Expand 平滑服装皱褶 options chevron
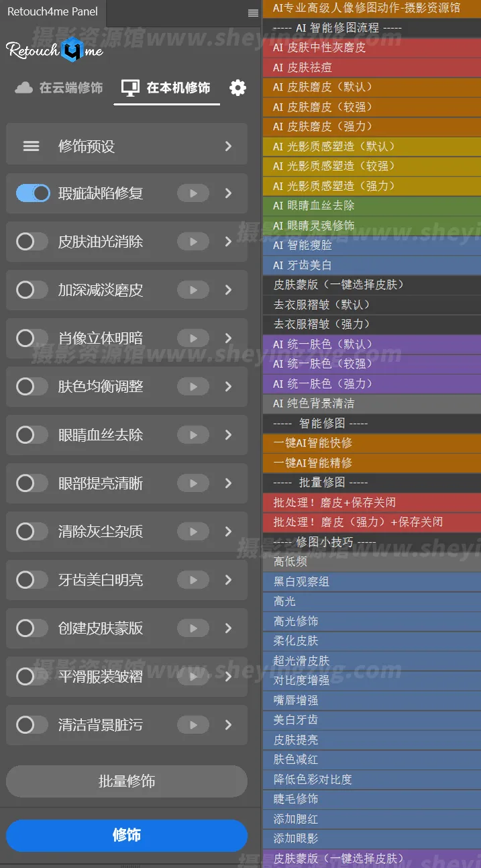The image size is (481, 868). coord(229,677)
